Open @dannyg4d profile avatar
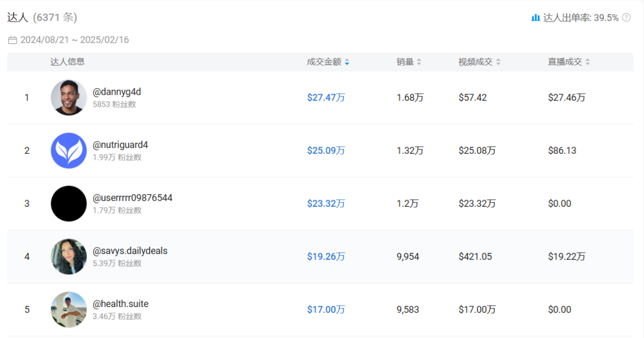Image resolution: width=644 pixels, height=338 pixels. point(69,97)
